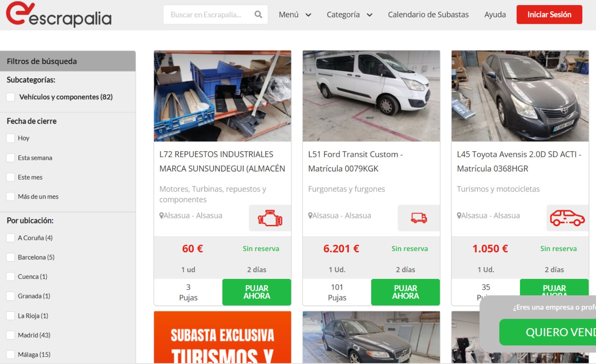The image size is (596, 364).
Task: Click the engine category icon
Action: click(x=270, y=218)
